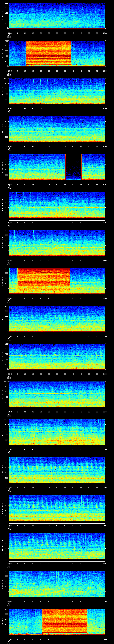Click the spectrogram panel starting at 23:14:00
Screen dimensions: 114x644
pyautogui.click(x=57, y=16)
